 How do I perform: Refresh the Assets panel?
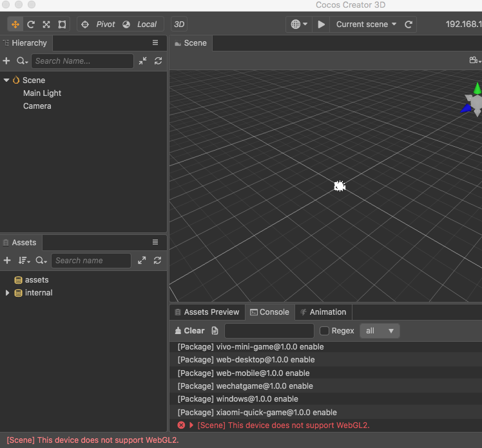[x=157, y=261]
